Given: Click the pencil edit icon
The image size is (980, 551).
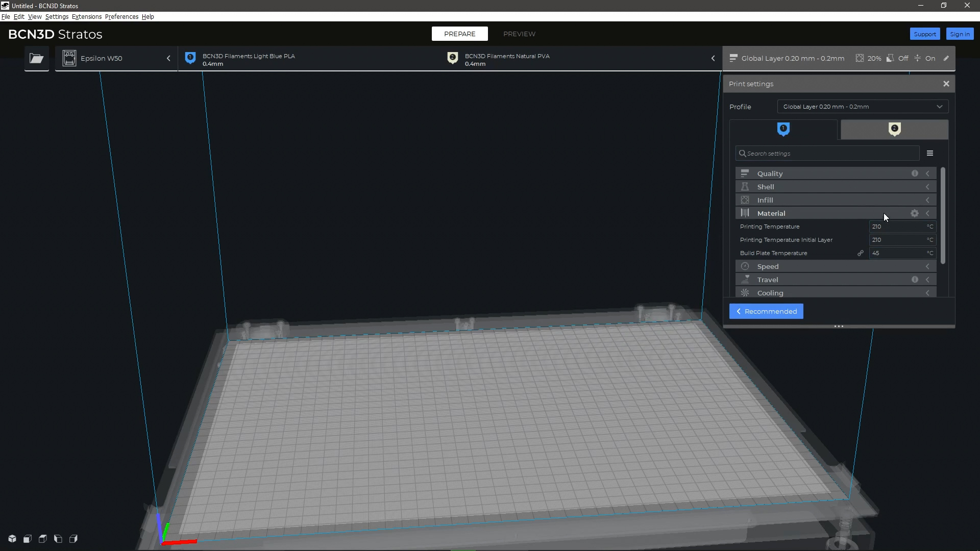Looking at the screenshot, I should tap(946, 58).
